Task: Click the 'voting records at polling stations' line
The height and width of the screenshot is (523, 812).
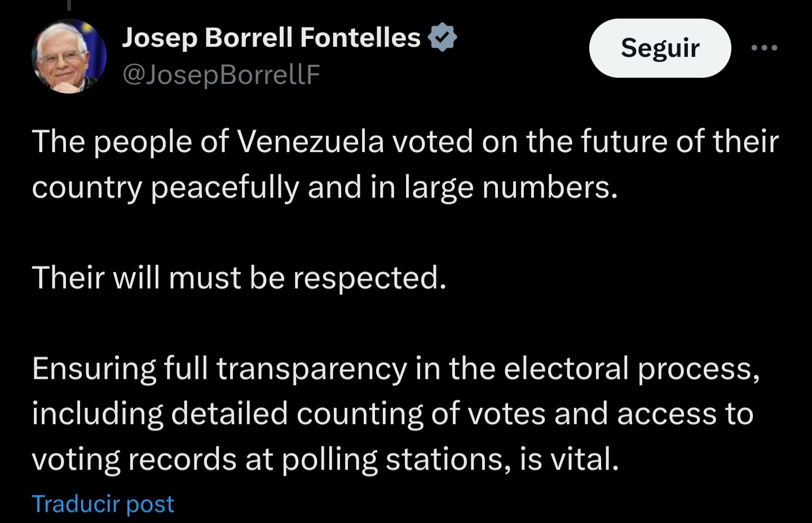Action: pyautogui.click(x=325, y=459)
